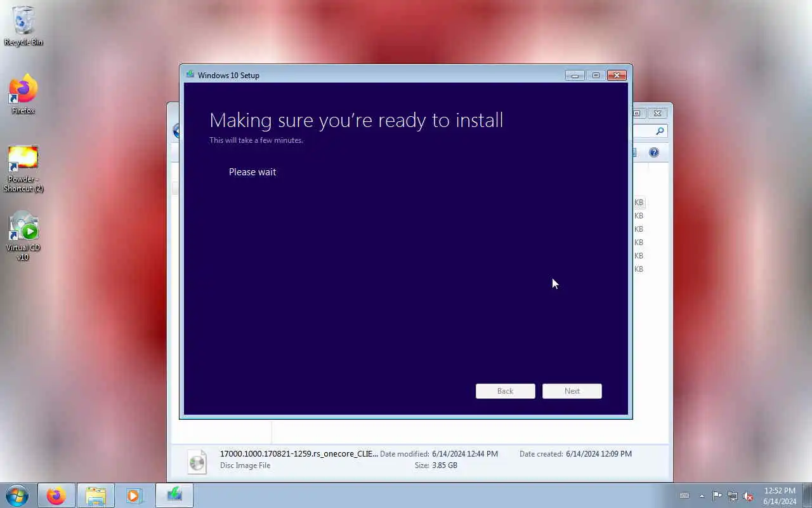
Task: Open the Recycle Bin desktop icon
Action: [x=23, y=26]
